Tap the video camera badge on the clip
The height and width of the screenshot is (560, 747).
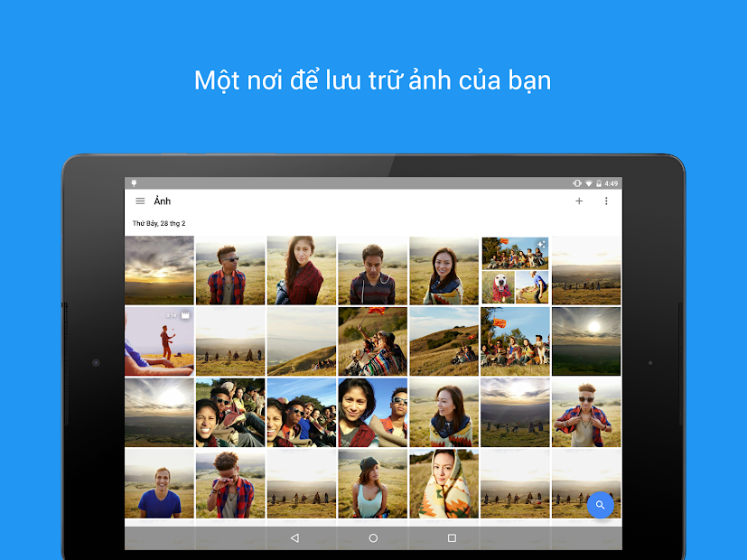184,313
